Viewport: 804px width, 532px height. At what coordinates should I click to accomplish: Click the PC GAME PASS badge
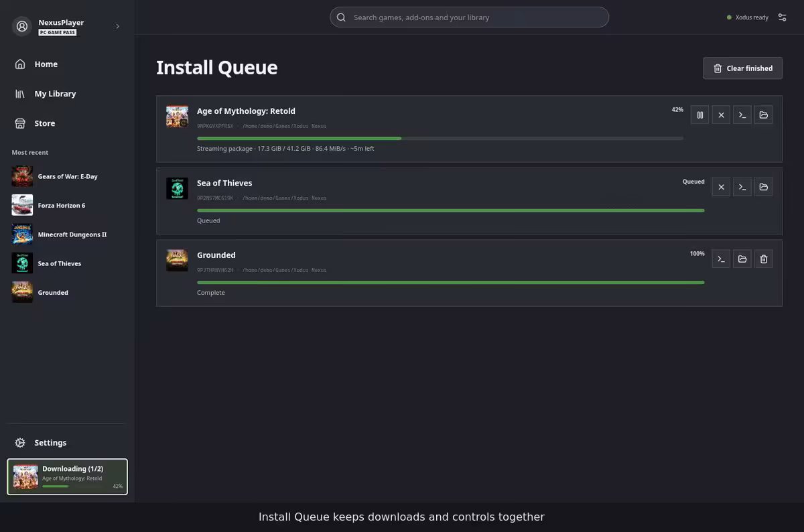(57, 32)
